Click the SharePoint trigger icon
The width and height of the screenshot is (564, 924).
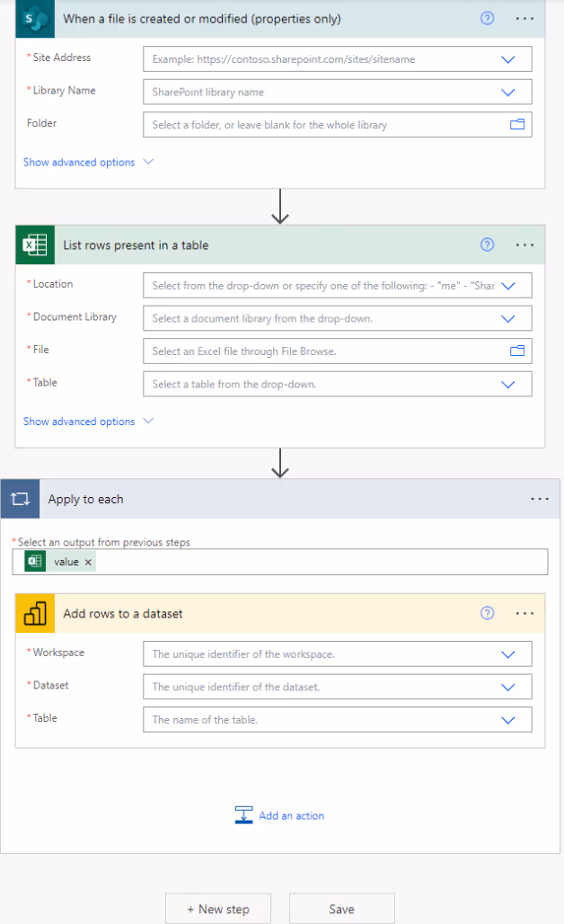click(x=35, y=19)
